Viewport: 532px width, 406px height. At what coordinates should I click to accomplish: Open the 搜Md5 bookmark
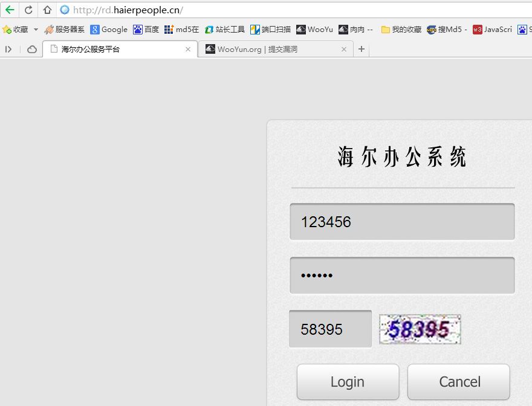[447, 30]
